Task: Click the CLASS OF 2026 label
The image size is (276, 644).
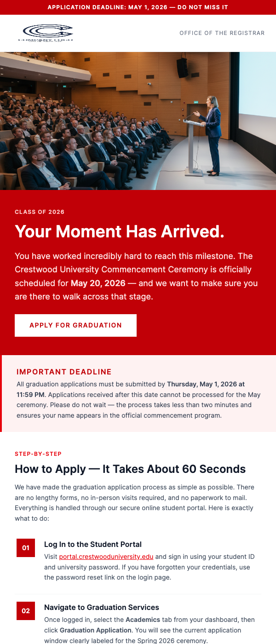Action: point(40,212)
